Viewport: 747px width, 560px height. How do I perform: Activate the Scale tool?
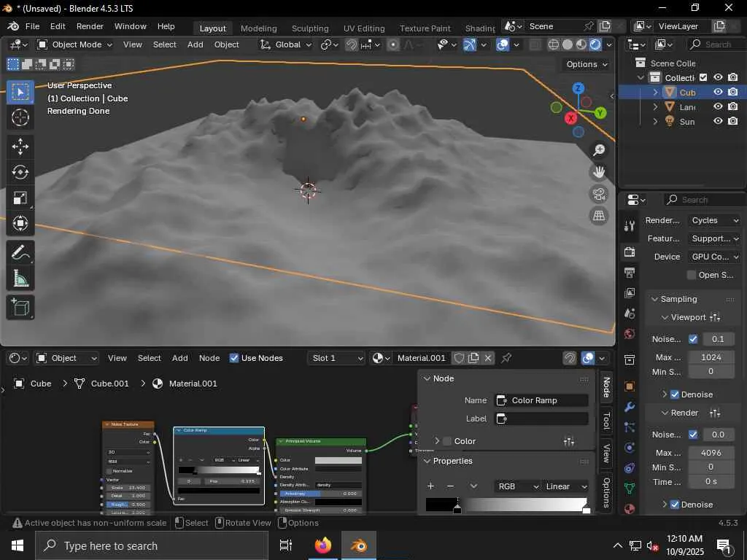(x=20, y=198)
